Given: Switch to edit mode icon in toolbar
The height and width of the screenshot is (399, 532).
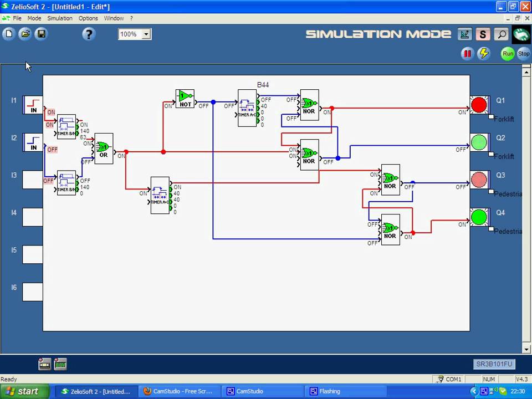Looking at the screenshot, I should point(464,34).
